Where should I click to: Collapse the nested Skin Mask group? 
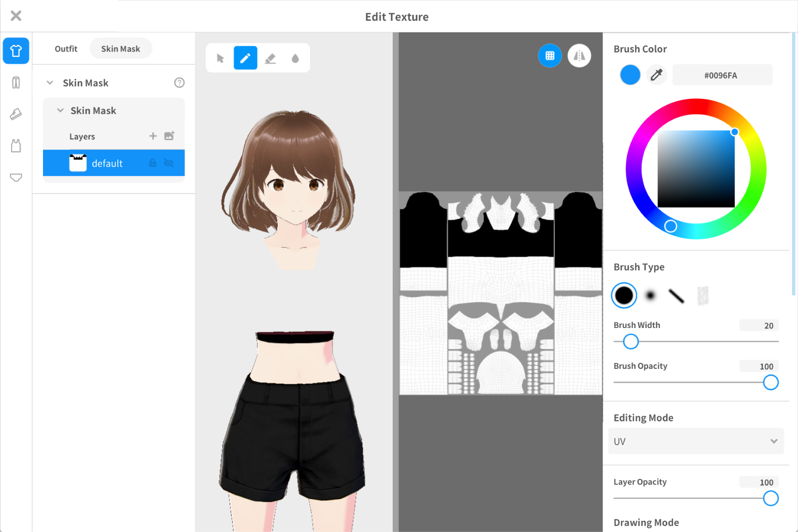click(60, 111)
